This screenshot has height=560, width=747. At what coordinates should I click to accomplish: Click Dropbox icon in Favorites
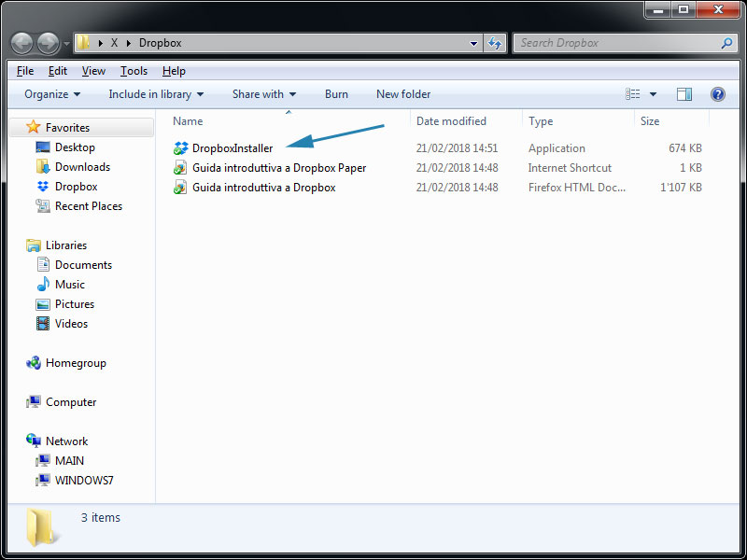(x=43, y=186)
